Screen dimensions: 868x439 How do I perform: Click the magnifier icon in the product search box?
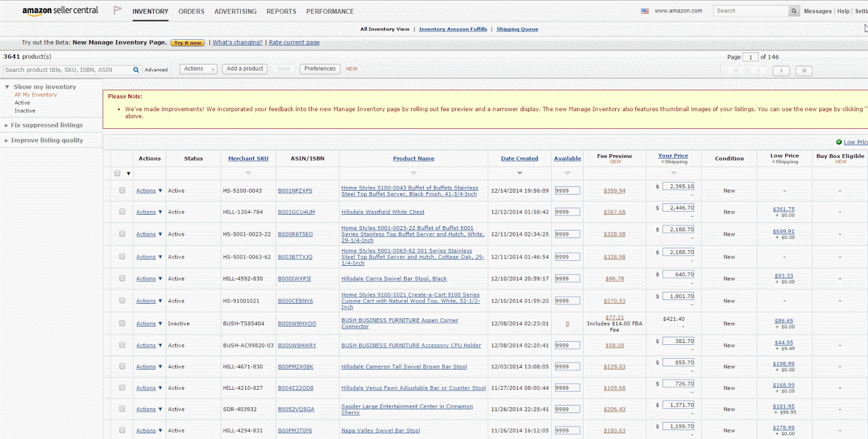[x=136, y=70]
